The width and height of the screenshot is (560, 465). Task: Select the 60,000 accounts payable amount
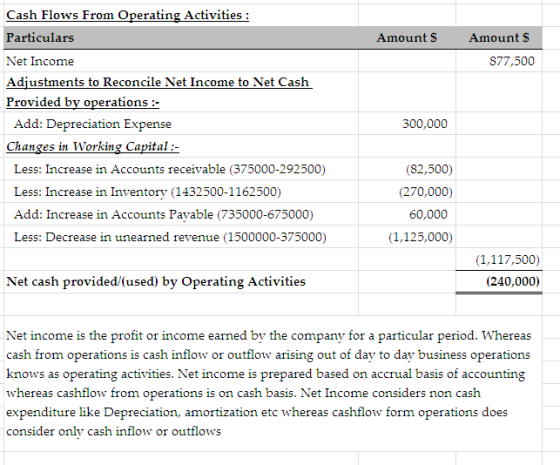(428, 214)
